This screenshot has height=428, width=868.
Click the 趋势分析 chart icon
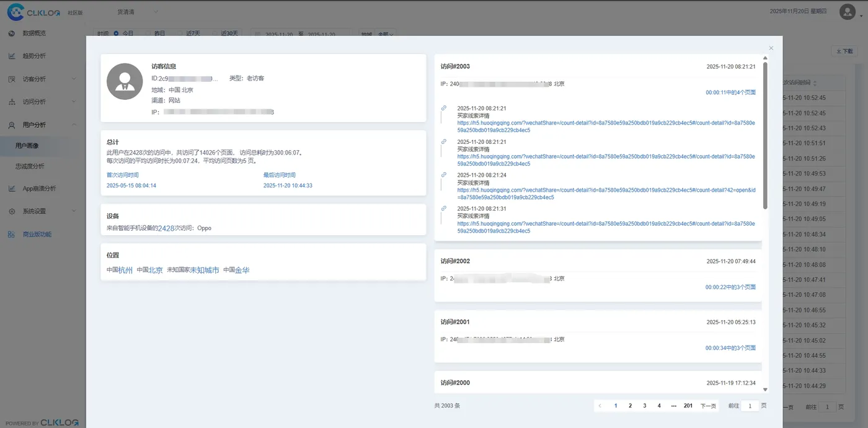pyautogui.click(x=12, y=56)
